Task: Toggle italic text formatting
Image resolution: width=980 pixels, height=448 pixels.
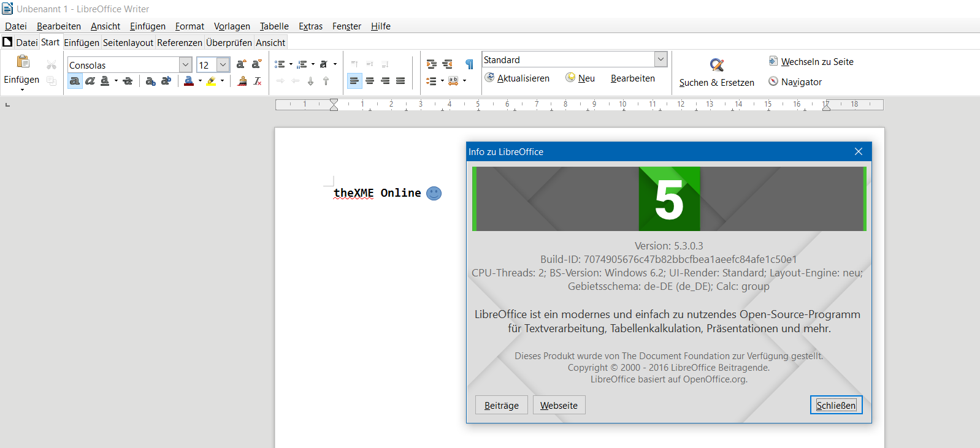Action: coord(90,81)
